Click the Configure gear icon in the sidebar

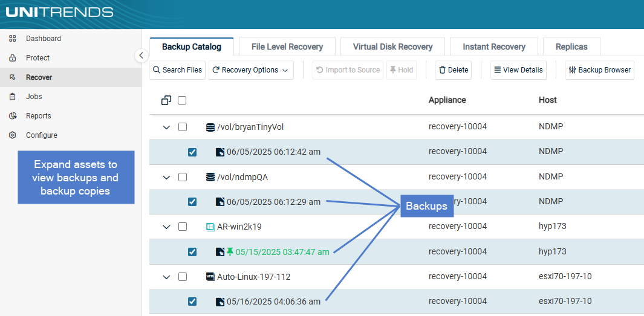[x=12, y=135]
